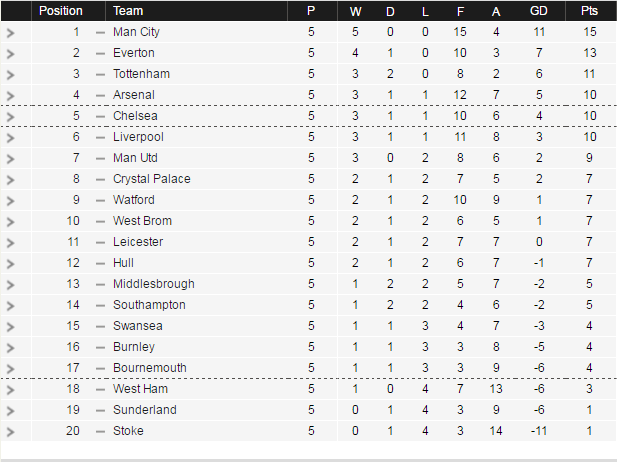Viewport: 617px width, 462px height.
Task: Click the dash icon beside Leicester
Action: 100,242
